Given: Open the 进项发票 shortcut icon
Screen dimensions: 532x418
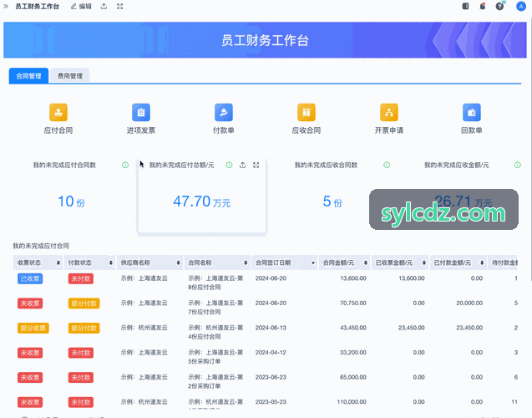Looking at the screenshot, I should [x=141, y=112].
